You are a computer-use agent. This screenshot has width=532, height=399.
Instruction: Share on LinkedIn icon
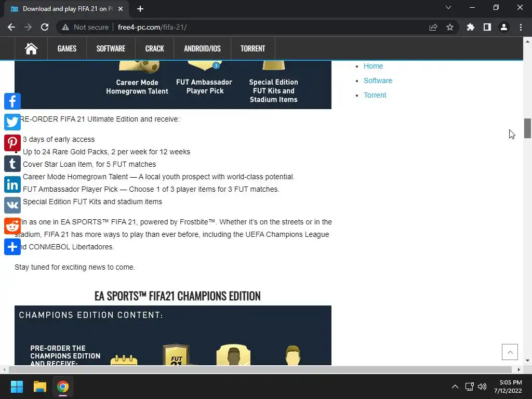(12, 184)
